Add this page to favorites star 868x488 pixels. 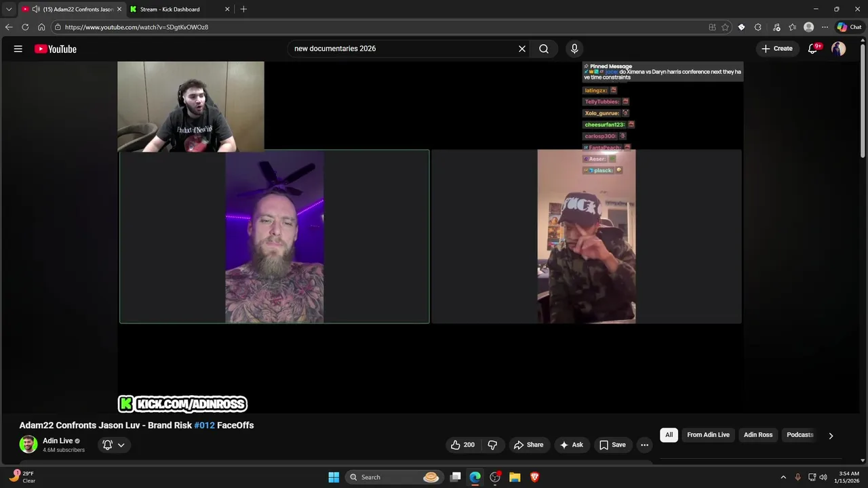pyautogui.click(x=725, y=27)
